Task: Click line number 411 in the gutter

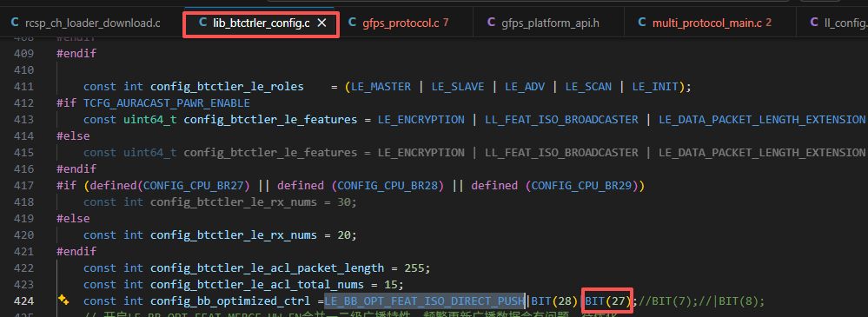Action: click(23, 87)
